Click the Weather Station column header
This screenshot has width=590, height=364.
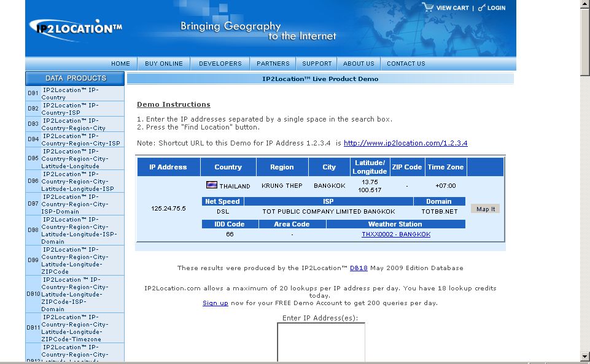(395, 224)
